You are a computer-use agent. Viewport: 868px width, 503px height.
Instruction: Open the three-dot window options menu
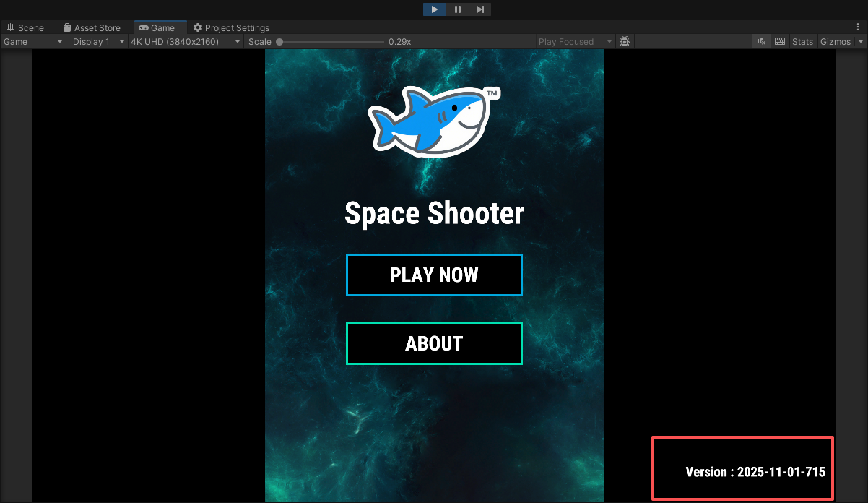859,27
